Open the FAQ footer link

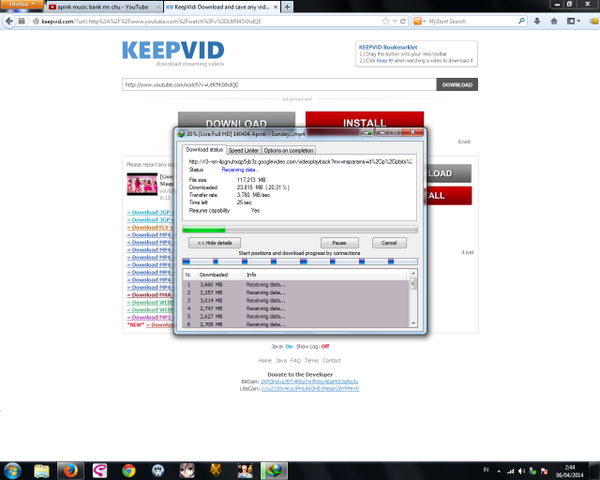click(295, 361)
